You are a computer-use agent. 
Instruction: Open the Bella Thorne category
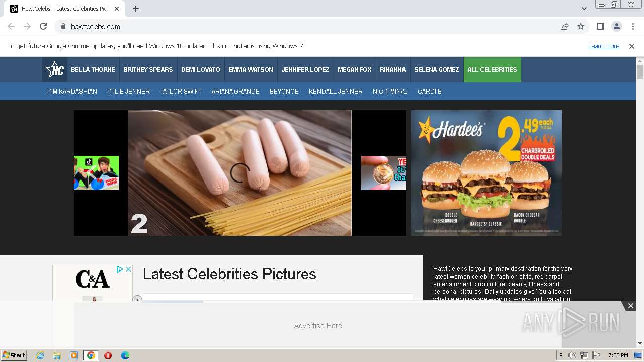pos(93,70)
